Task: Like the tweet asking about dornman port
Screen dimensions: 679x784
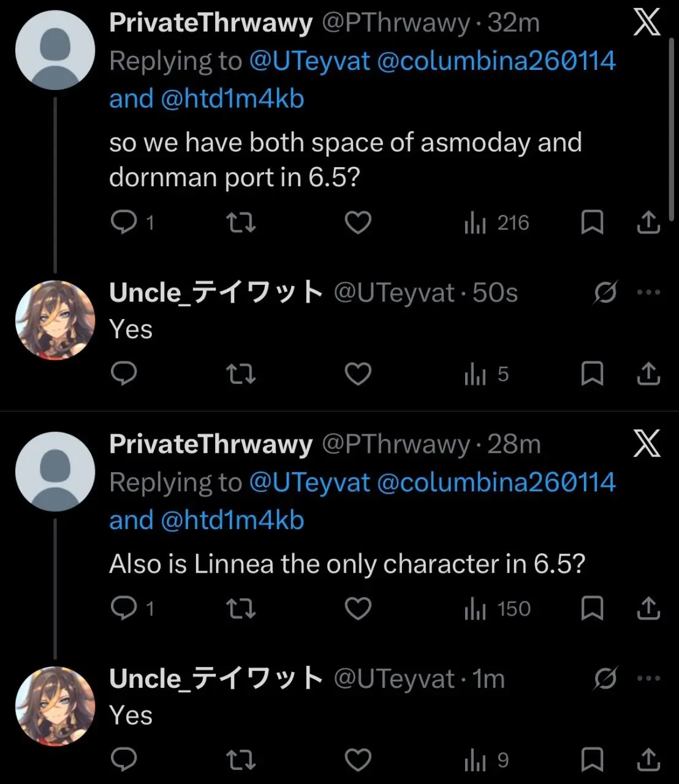Action: point(358,222)
